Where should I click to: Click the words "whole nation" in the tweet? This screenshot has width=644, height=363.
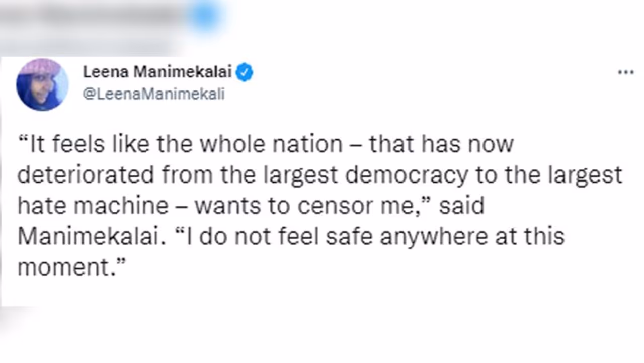pos(271,144)
